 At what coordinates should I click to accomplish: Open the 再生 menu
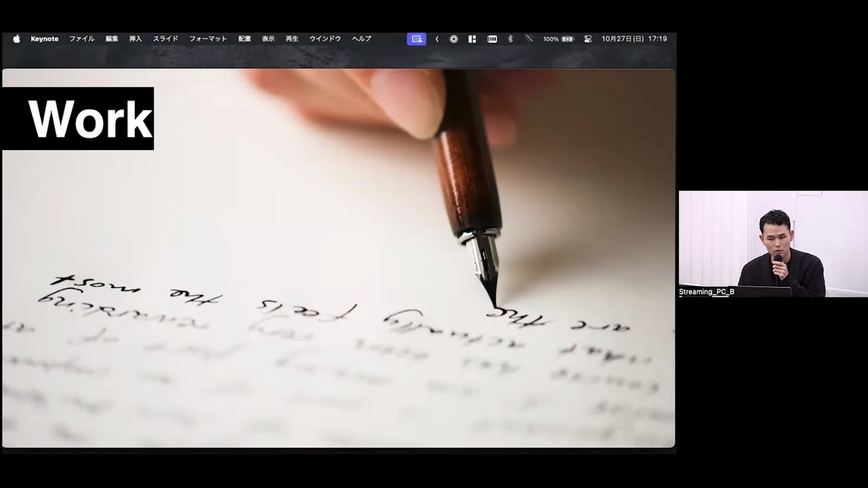coord(292,39)
